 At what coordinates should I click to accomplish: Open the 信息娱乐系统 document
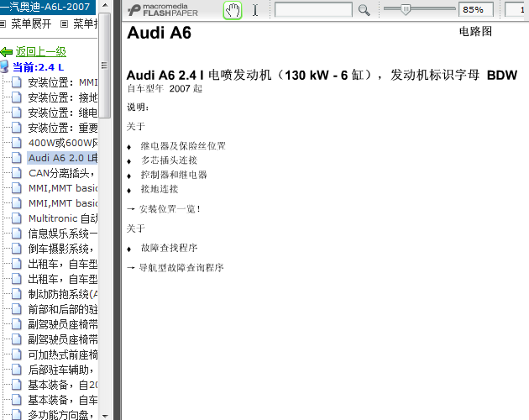[x=63, y=234]
